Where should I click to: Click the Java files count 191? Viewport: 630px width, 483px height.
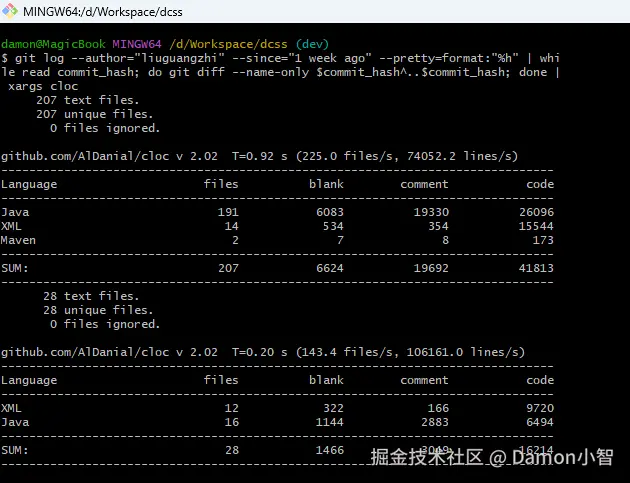pyautogui.click(x=228, y=212)
